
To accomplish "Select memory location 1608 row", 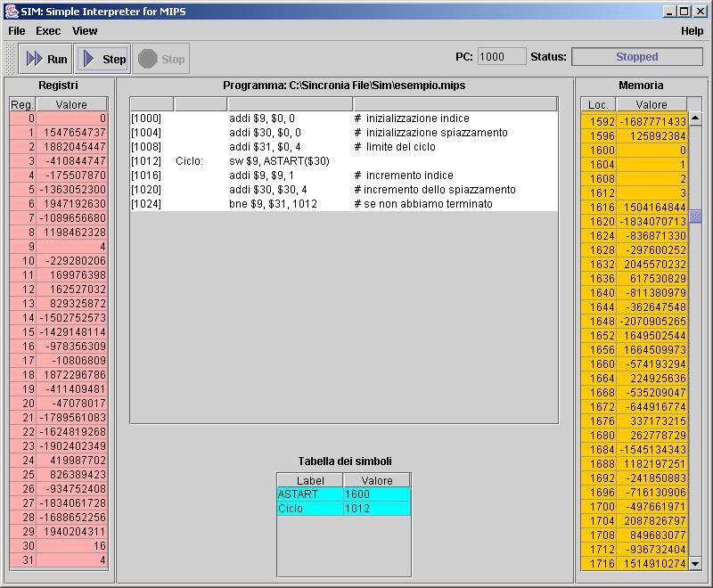I will pos(634,179).
